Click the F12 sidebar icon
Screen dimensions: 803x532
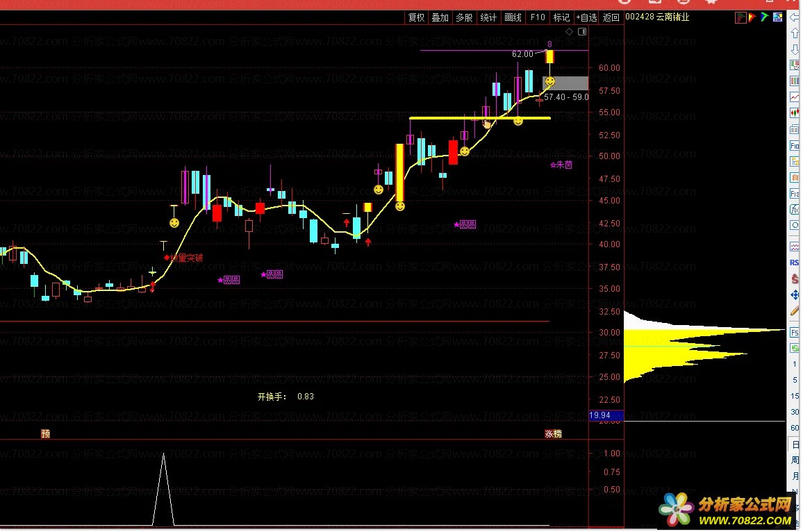(x=795, y=194)
